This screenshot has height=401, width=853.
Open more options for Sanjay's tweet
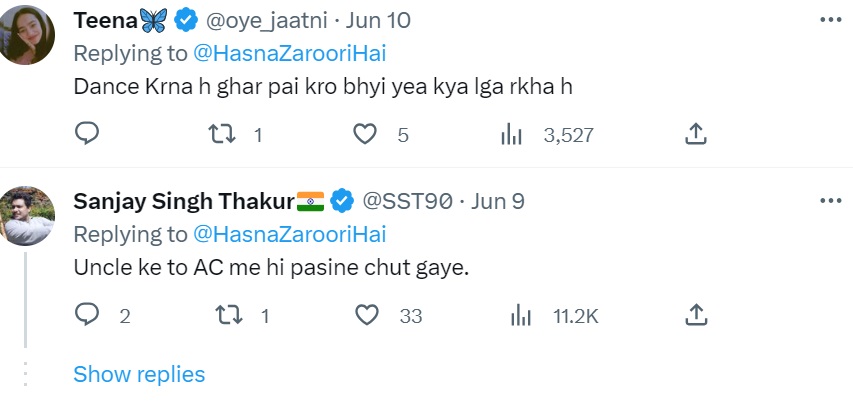point(829,201)
